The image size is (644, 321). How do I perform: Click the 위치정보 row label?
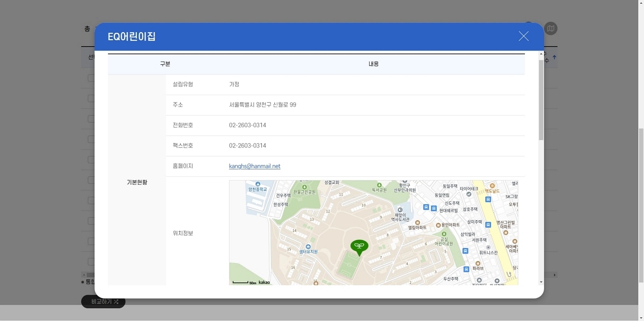[183, 233]
